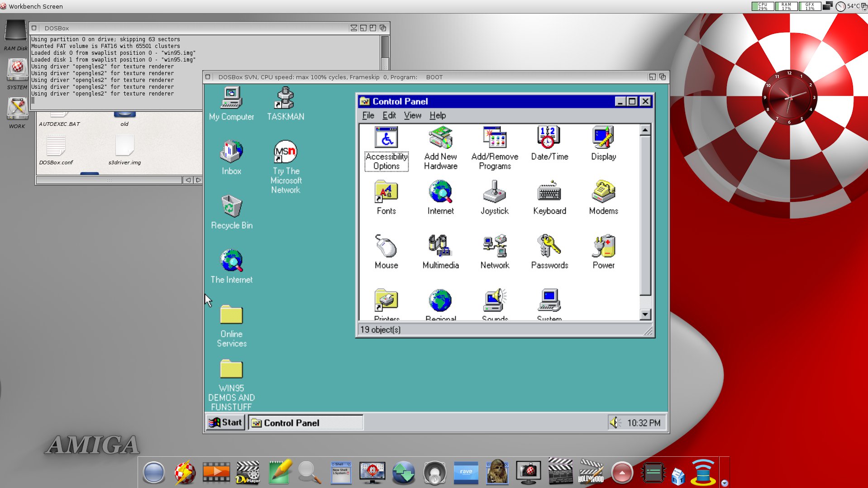Select Try The Microsoft Network icon
The image size is (868, 488).
point(285,167)
